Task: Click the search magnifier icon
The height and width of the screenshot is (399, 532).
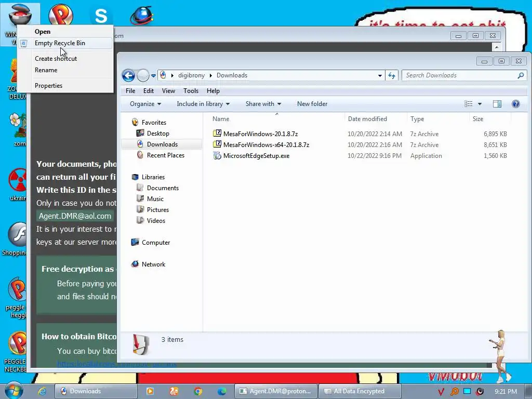Action: point(521,75)
